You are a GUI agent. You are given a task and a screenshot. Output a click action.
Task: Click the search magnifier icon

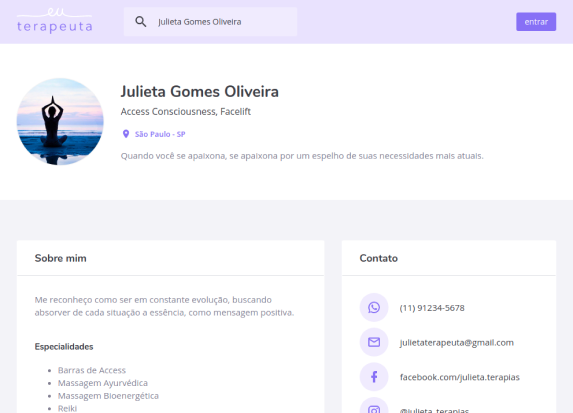coord(141,22)
